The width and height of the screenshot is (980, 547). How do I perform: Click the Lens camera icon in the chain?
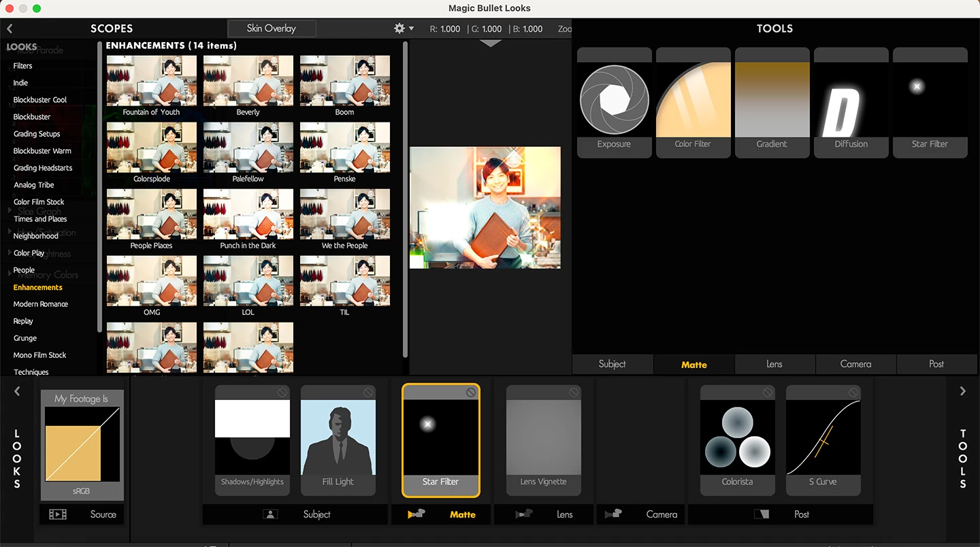pyautogui.click(x=523, y=514)
